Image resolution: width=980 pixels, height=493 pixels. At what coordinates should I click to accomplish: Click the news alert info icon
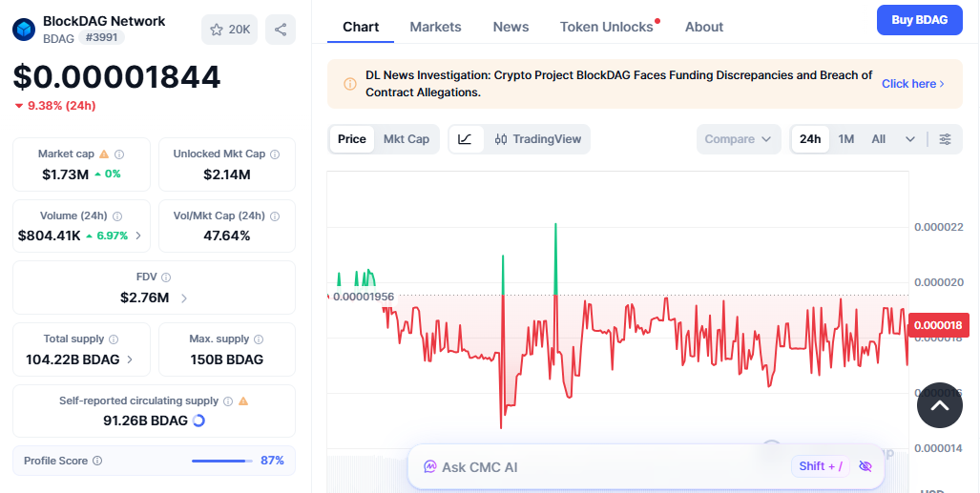pos(350,84)
